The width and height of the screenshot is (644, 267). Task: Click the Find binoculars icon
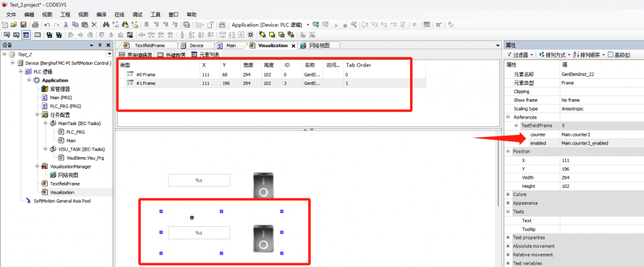(106, 25)
